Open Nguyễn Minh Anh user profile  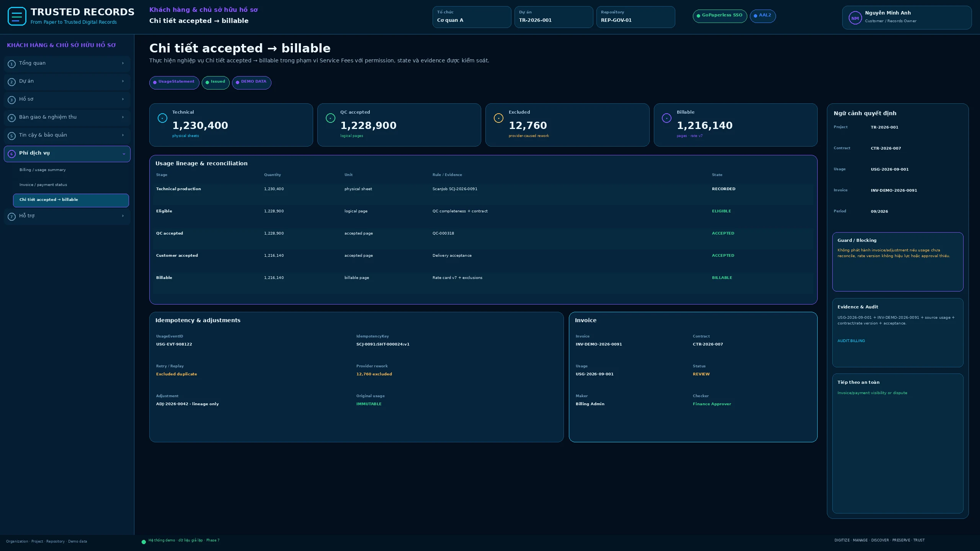(x=906, y=18)
